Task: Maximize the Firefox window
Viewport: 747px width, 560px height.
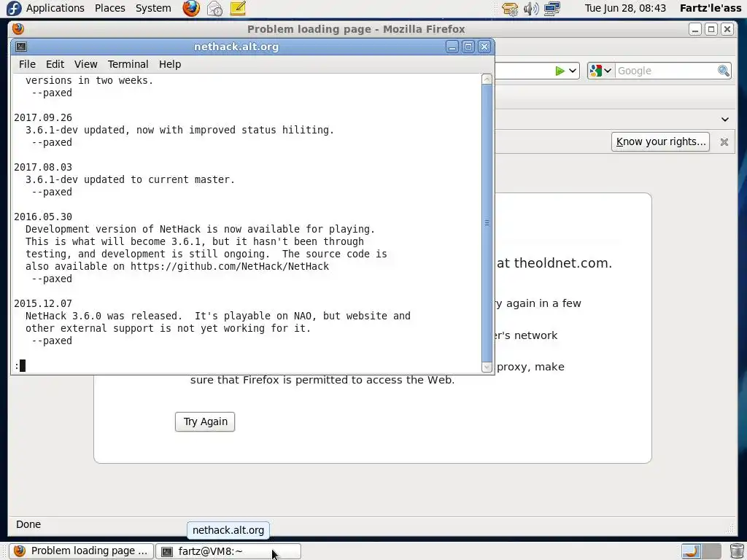Action: tap(711, 29)
